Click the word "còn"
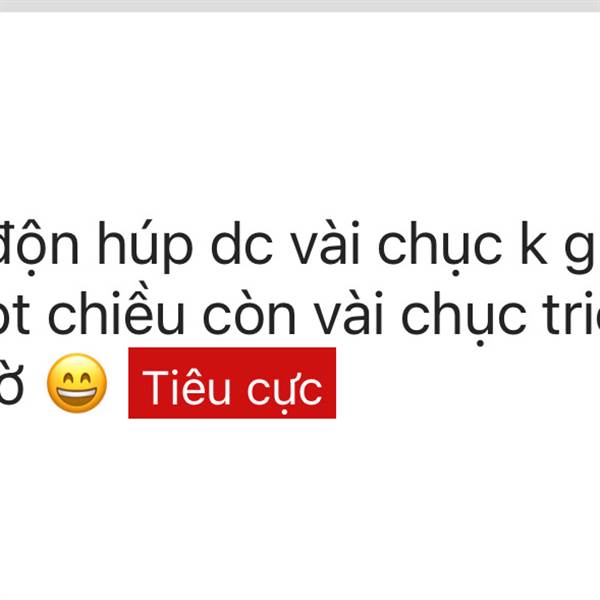 tap(249, 314)
